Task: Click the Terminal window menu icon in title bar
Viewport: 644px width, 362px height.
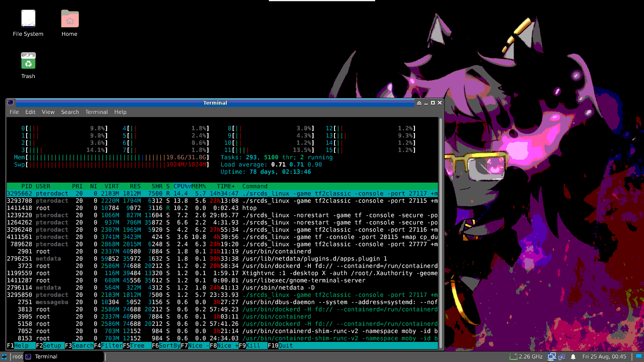Action: [x=10, y=103]
